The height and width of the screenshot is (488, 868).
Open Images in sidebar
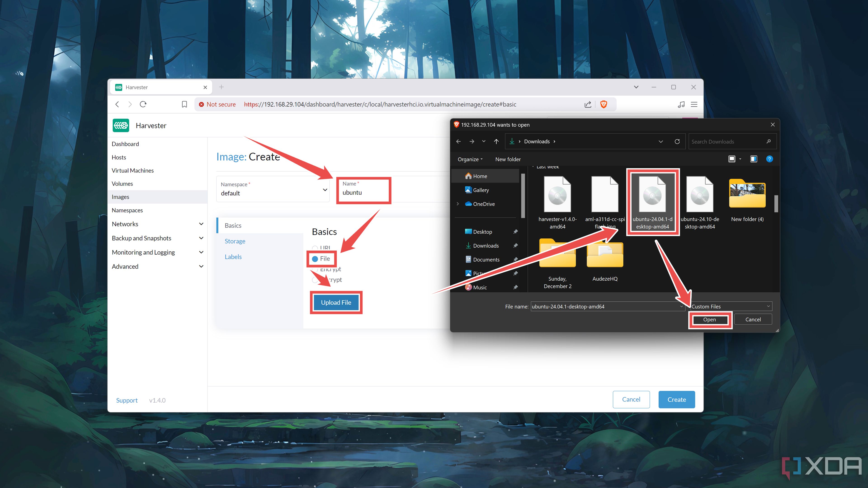[120, 197]
